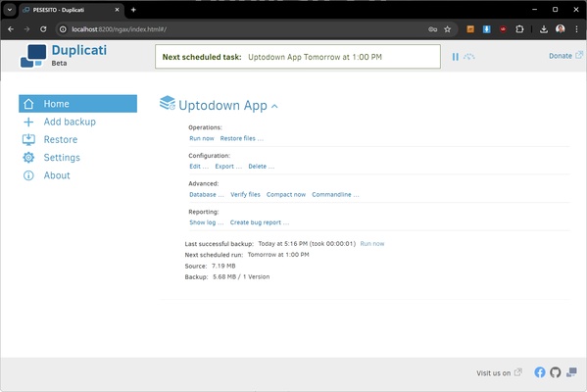Click the 'Tomorrow at 1:00 PM' next run value

click(278, 255)
